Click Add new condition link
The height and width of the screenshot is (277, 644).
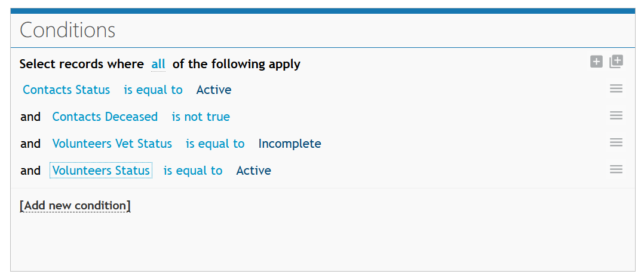[x=75, y=205]
